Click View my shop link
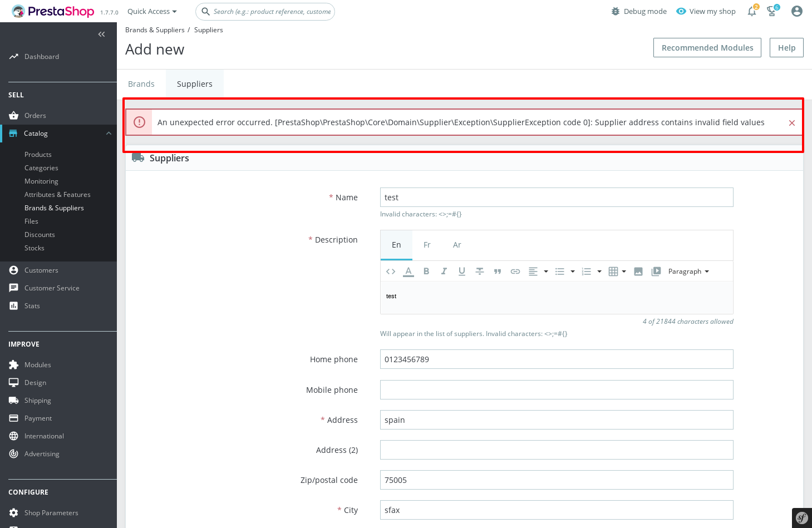Image resolution: width=812 pixels, height=528 pixels. pos(706,11)
